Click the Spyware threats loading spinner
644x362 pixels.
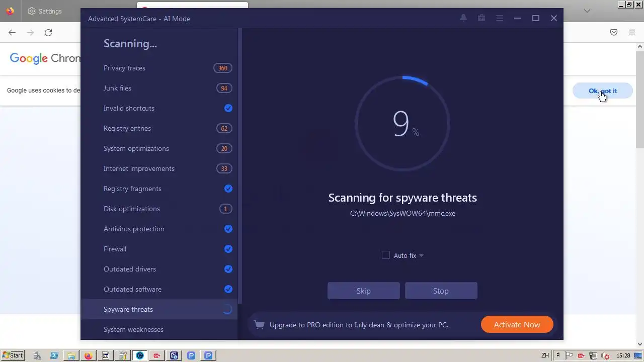click(227, 309)
